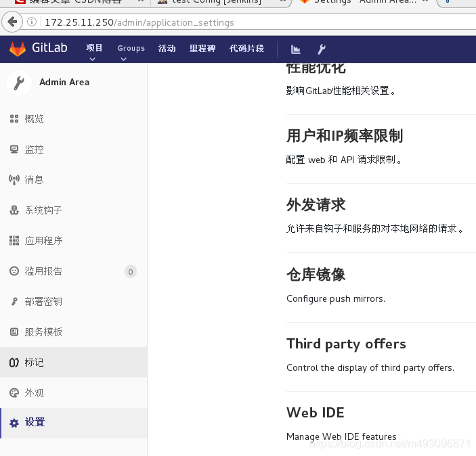The image size is (476, 456).
Task: Click text 'Control the display of third party offers.'
Action: coord(370,368)
